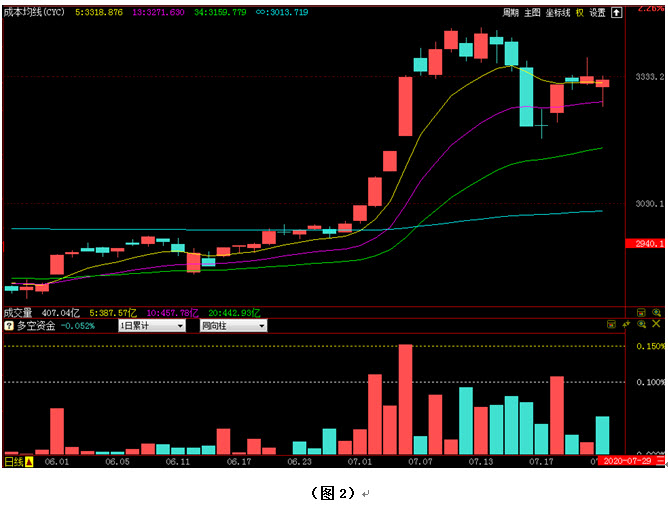The height and width of the screenshot is (512, 668).
Task: Close the 多空资金 indicator panel
Action: (657, 325)
